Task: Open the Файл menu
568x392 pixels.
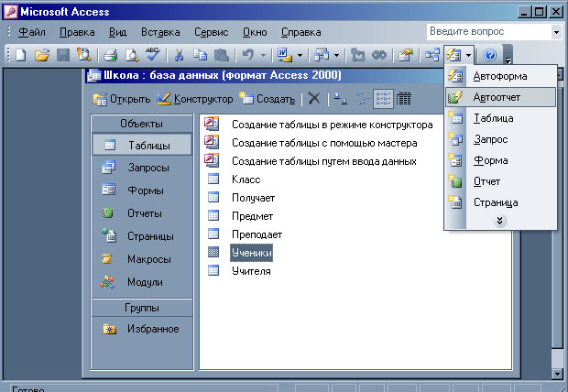Action: coord(32,32)
